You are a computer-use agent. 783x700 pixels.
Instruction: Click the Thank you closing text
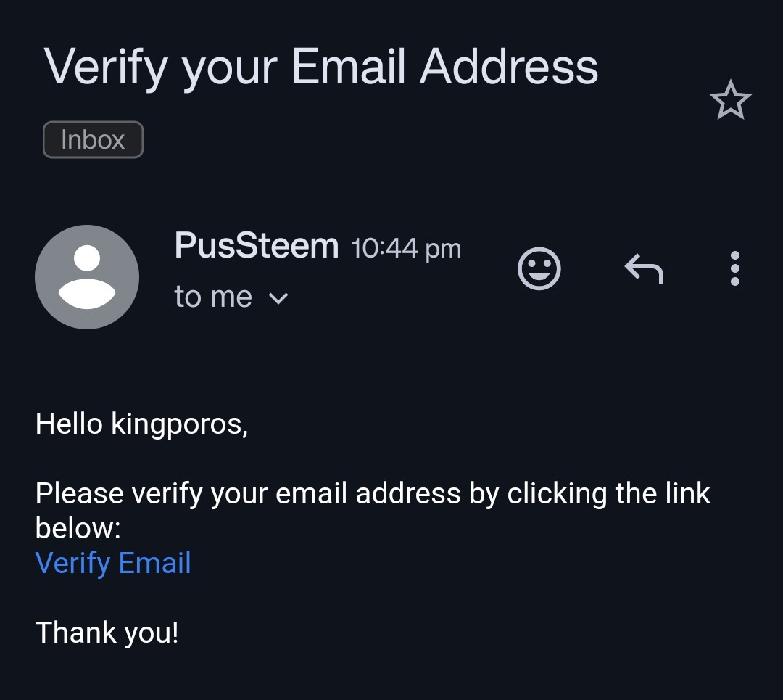(x=107, y=633)
